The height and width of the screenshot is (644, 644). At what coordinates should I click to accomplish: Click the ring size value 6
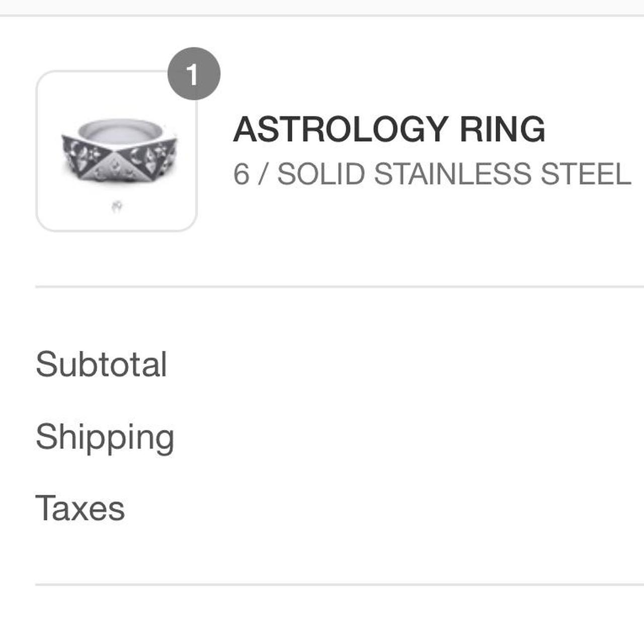tap(241, 174)
